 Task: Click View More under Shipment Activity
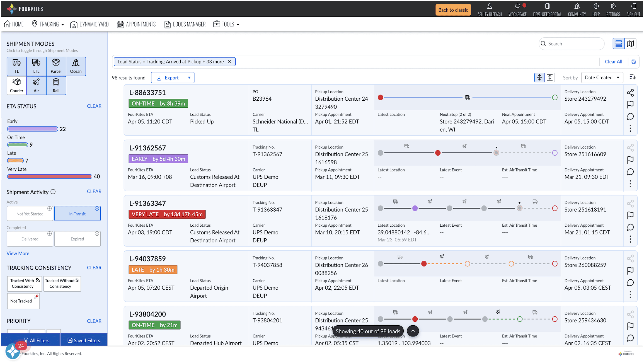pos(18,253)
